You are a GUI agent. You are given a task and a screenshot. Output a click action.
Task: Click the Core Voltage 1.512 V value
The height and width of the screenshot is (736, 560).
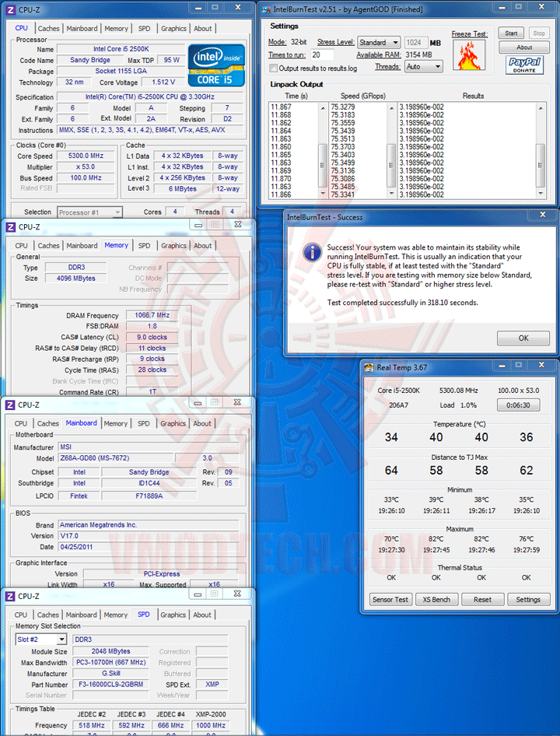point(163,82)
